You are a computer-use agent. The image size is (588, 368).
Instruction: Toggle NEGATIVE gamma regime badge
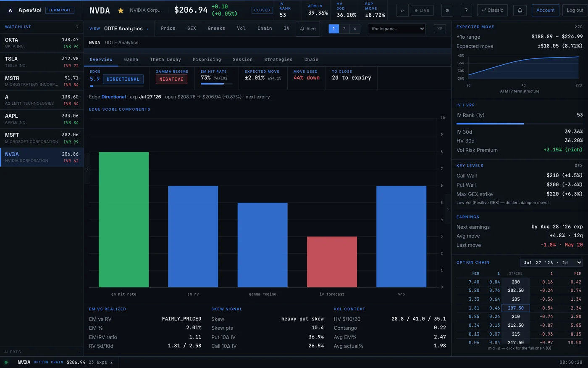coord(171,79)
